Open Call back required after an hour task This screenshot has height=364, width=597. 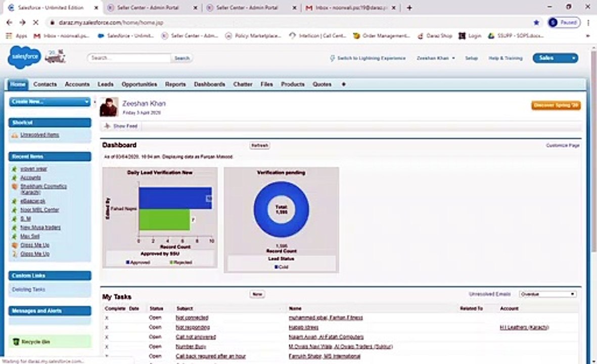(211, 356)
